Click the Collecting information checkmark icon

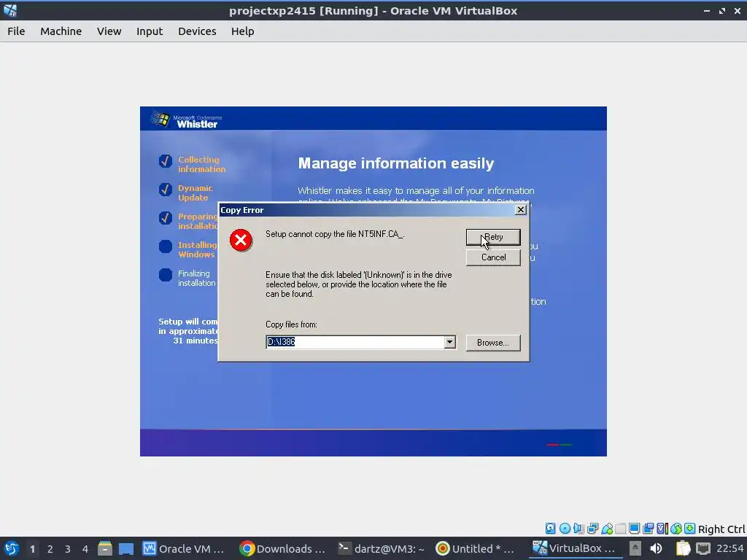point(166,161)
